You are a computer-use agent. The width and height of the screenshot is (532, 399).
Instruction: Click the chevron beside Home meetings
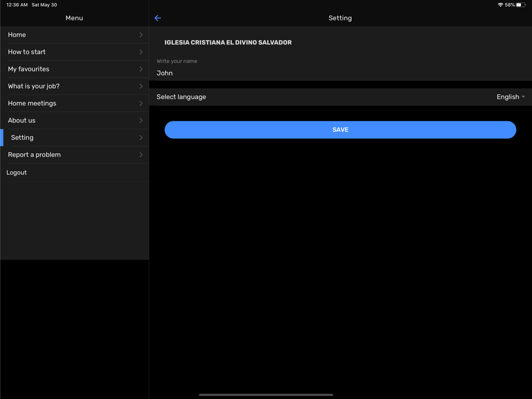[141, 103]
